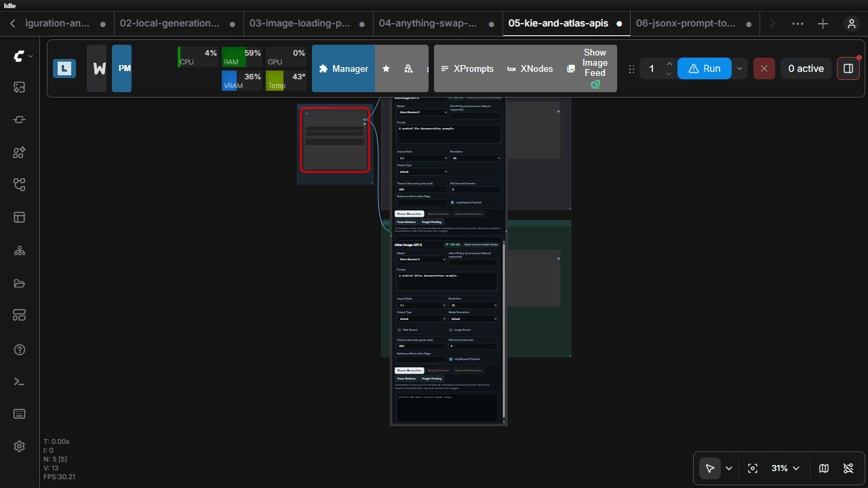Open Kie node Model dropdown
This screenshot has width=868, height=488.
[x=422, y=112]
